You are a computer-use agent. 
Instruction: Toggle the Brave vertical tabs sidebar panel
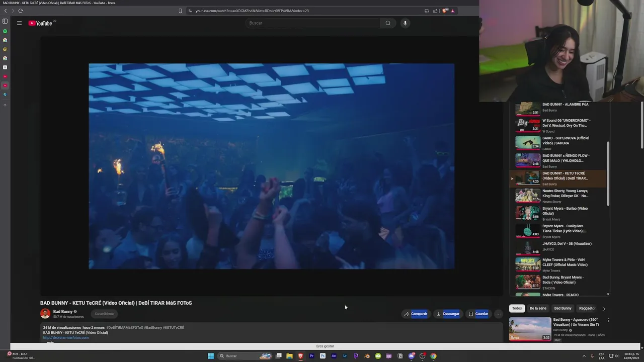(x=5, y=21)
